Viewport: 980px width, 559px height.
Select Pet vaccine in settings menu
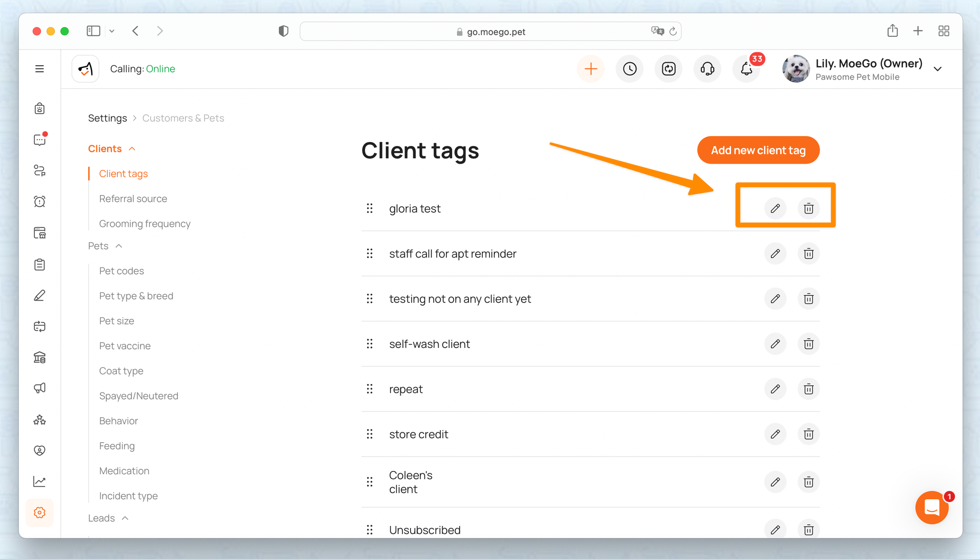[x=124, y=346]
